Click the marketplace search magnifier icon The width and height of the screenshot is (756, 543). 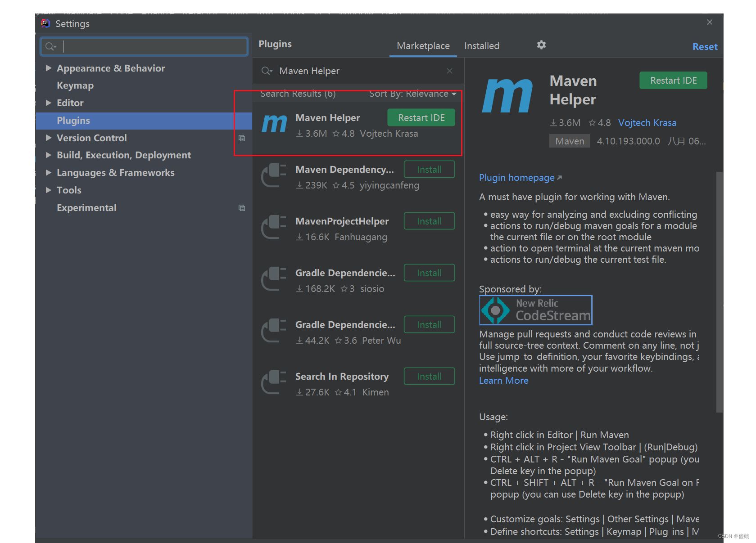point(267,71)
